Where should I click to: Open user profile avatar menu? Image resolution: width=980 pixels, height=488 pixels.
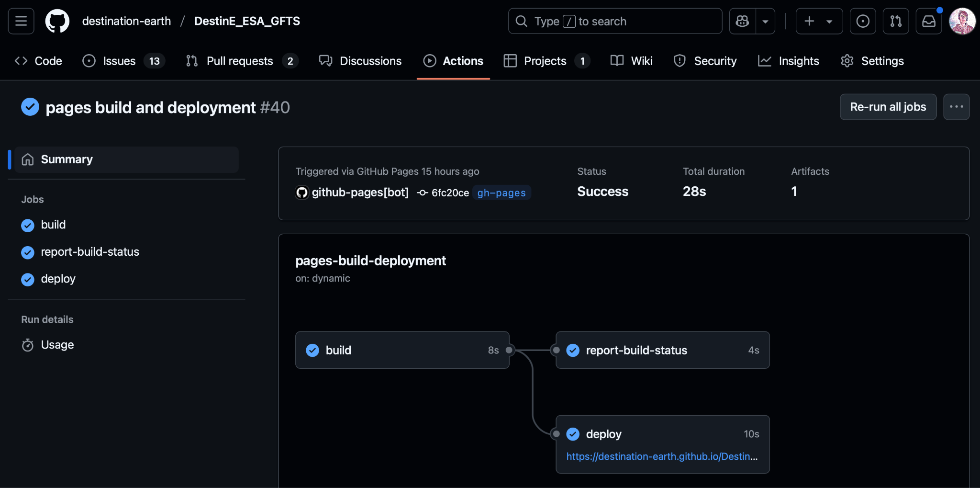click(962, 21)
